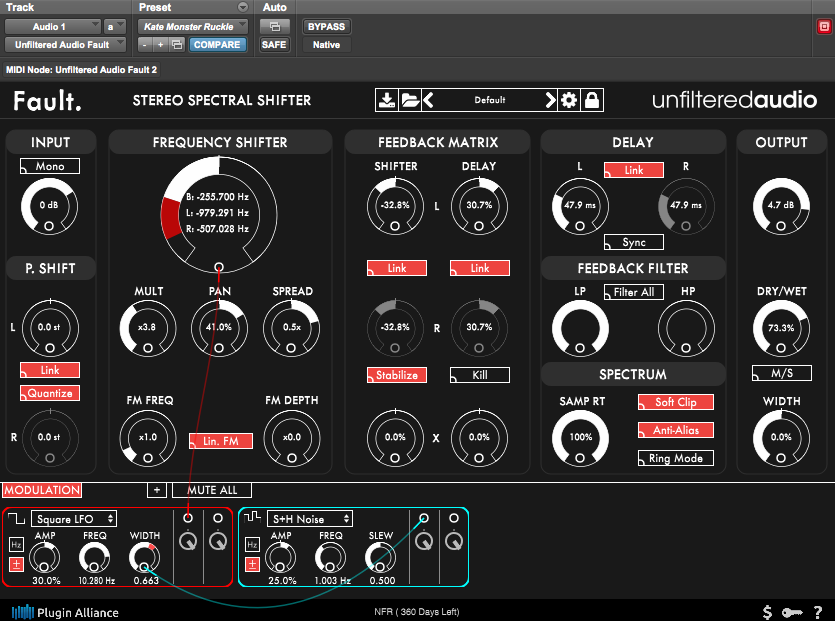Click the Auto window icon button
835x621 pixels.
click(275, 27)
